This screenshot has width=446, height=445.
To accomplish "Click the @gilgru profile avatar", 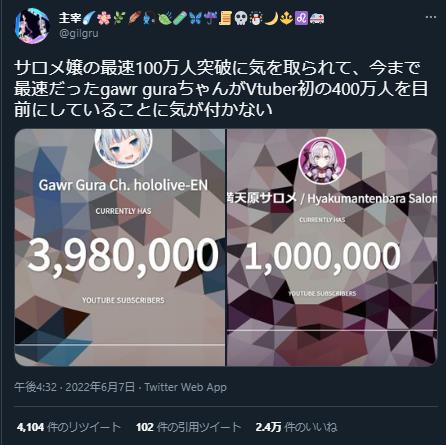I will point(32,26).
